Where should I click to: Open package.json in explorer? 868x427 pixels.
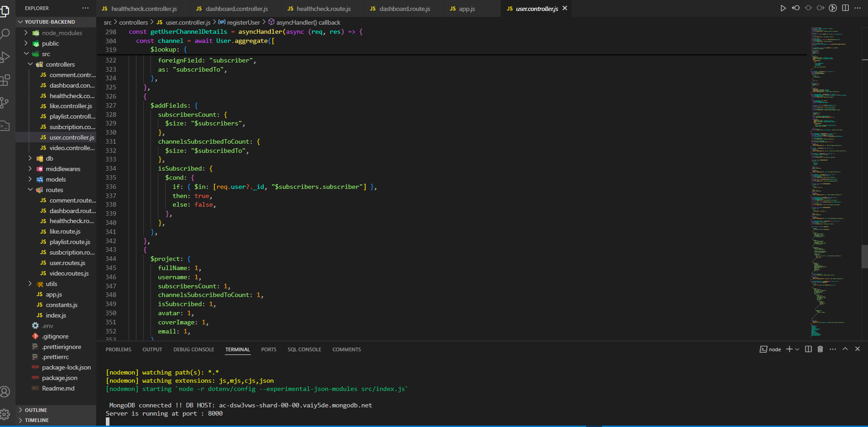[56, 378]
